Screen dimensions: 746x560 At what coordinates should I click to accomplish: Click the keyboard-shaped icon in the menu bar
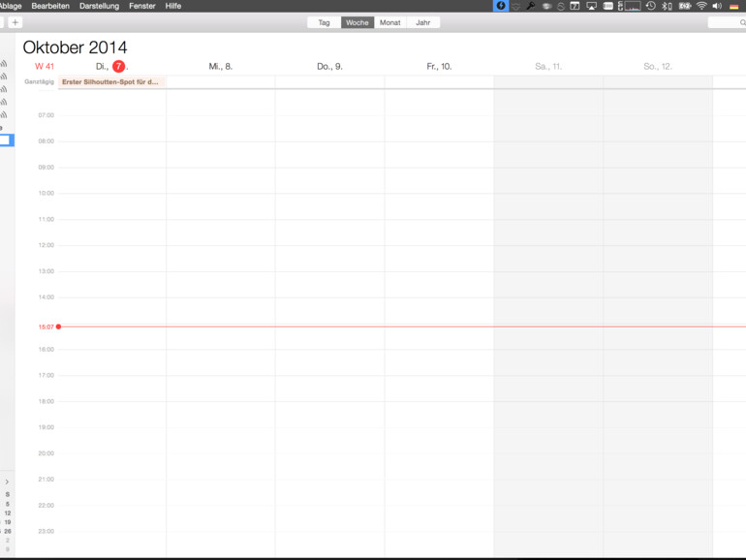[x=607, y=6]
